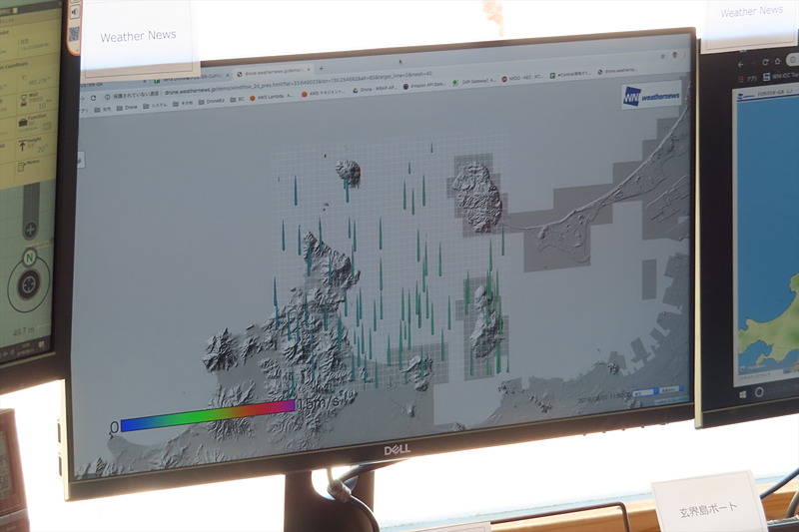Open the AWS Lambda bookmark

tap(271, 97)
